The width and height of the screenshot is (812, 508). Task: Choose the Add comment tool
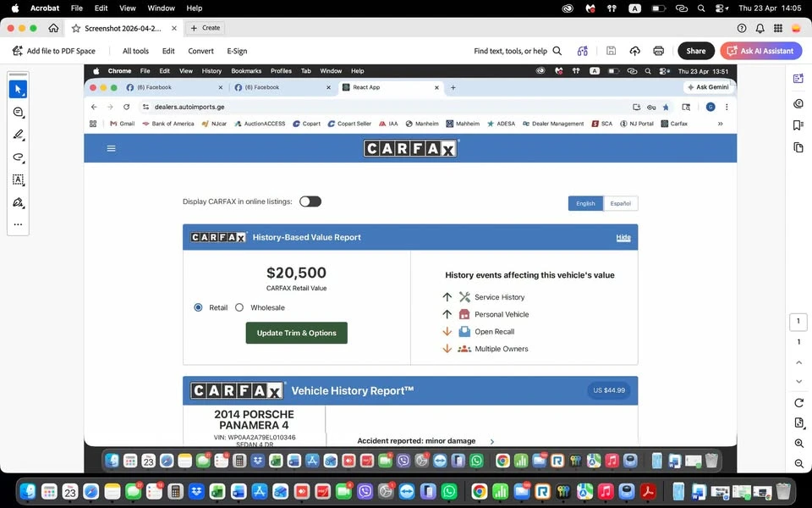18,112
